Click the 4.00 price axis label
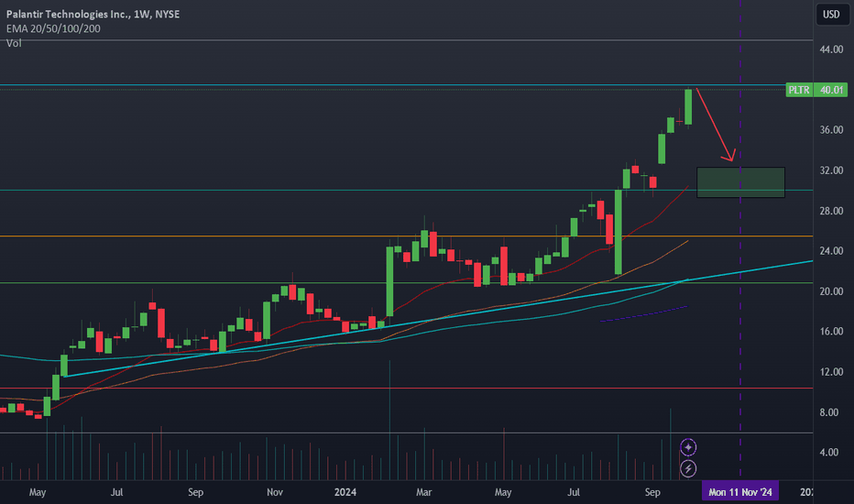Image resolution: width=854 pixels, height=504 pixels. tap(829, 453)
